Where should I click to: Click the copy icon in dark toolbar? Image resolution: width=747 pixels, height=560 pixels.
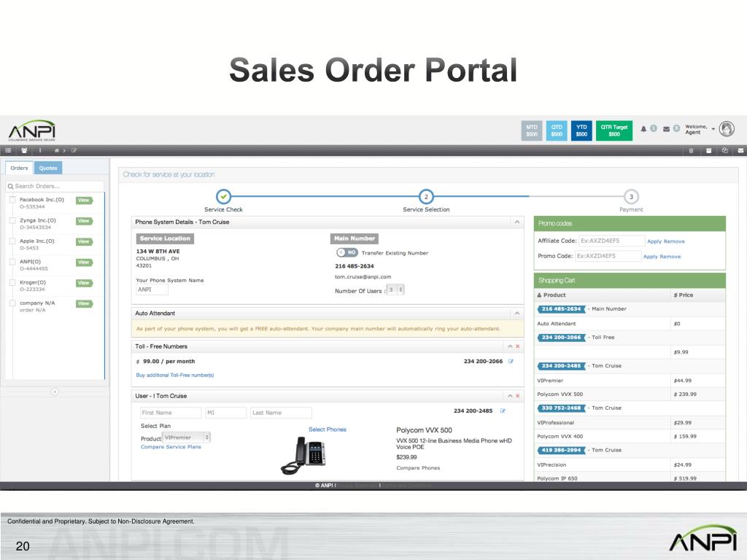(x=724, y=150)
